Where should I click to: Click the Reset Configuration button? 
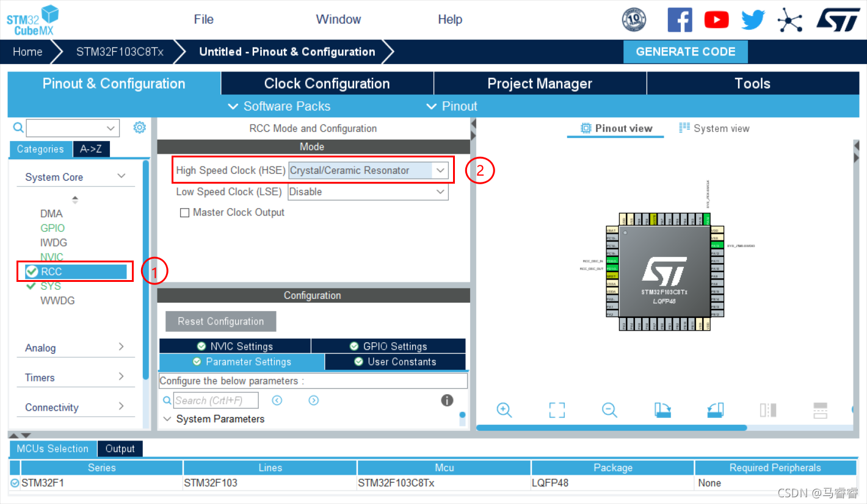tap(221, 322)
